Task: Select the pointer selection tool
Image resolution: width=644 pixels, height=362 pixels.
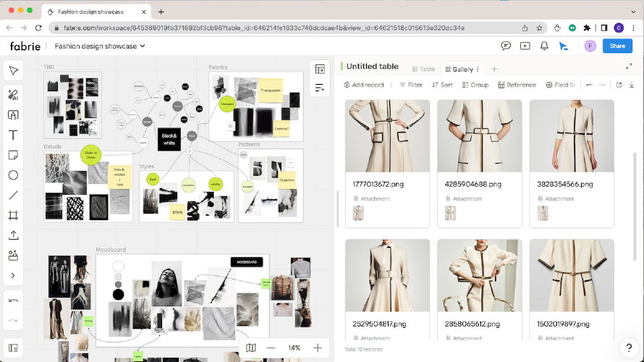Action: point(13,71)
